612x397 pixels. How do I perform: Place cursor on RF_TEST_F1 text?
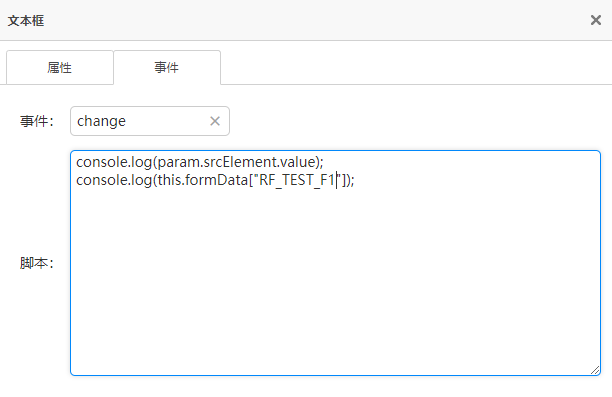(297, 180)
